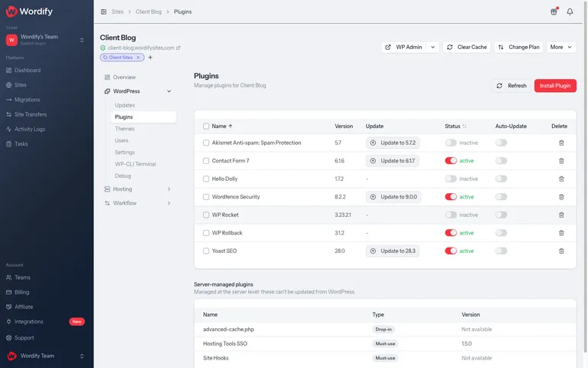Delete WP Rocket trash icon
This screenshot has width=588, height=368.
[561, 215]
